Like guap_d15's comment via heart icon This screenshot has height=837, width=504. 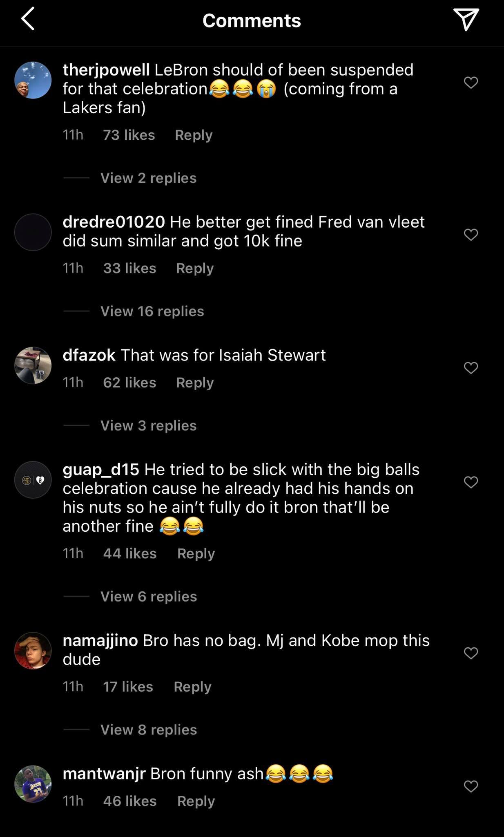pyautogui.click(x=471, y=482)
